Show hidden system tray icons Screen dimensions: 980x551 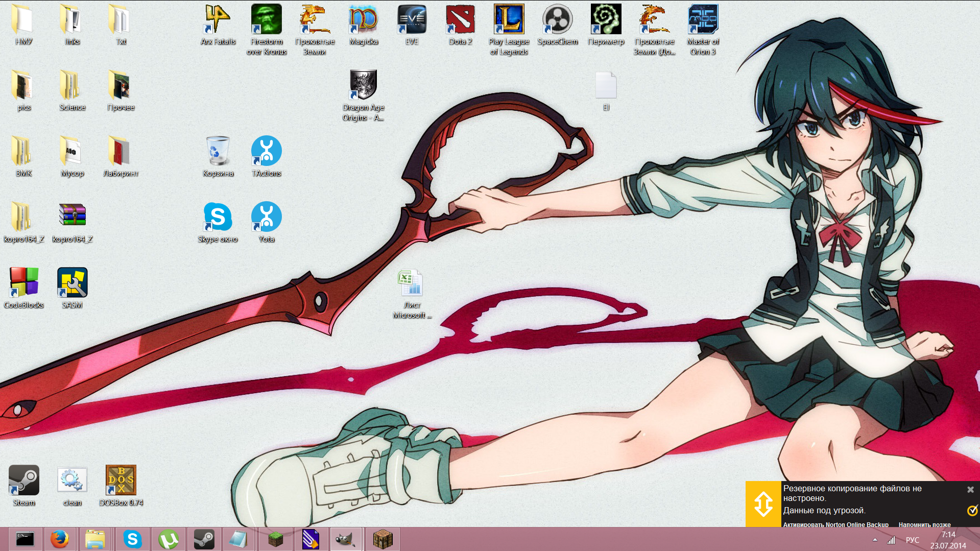pos(875,540)
